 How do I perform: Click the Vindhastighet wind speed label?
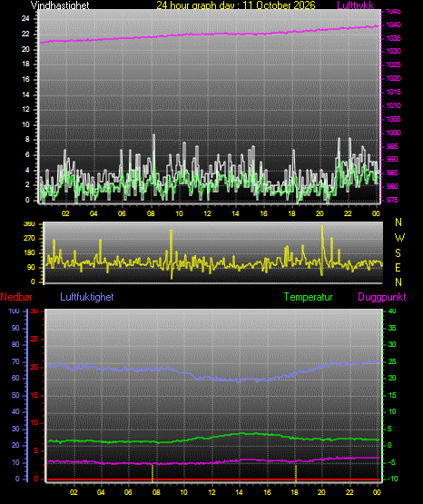click(60, 5)
